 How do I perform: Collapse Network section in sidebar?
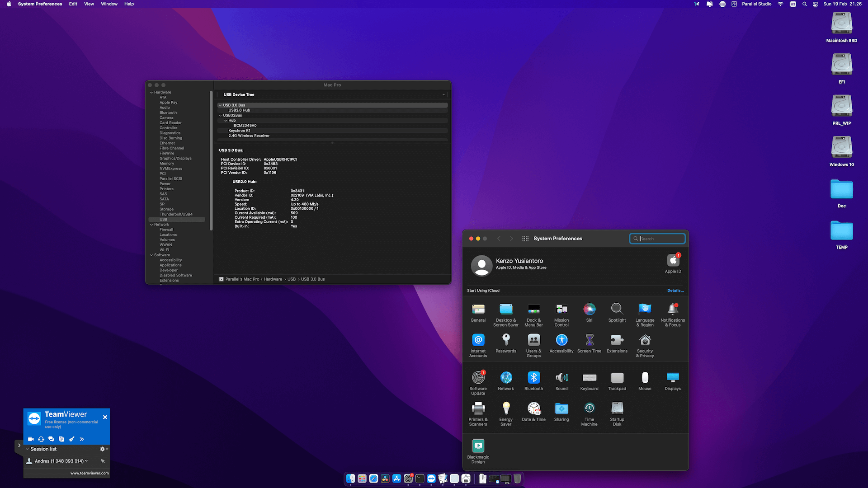tap(151, 225)
